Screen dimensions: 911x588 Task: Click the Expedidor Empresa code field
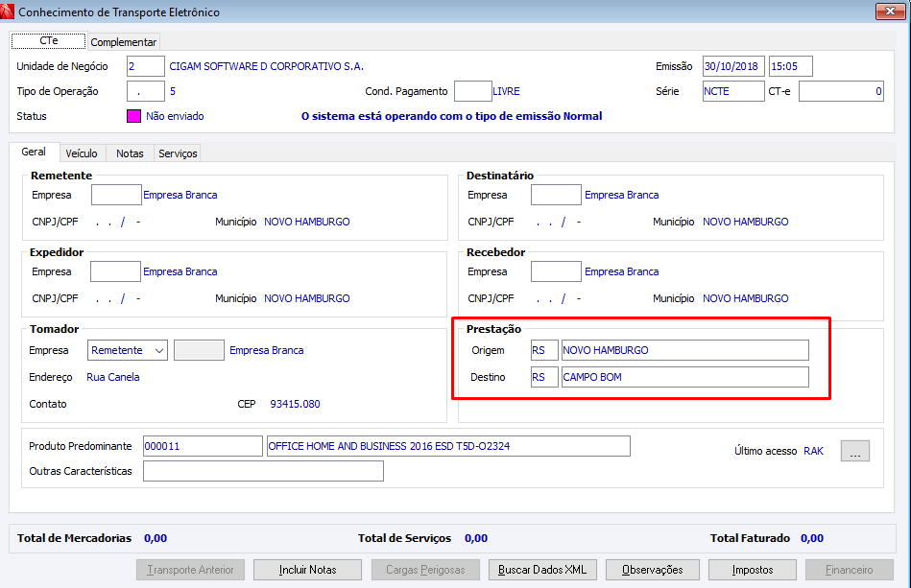pos(115,271)
